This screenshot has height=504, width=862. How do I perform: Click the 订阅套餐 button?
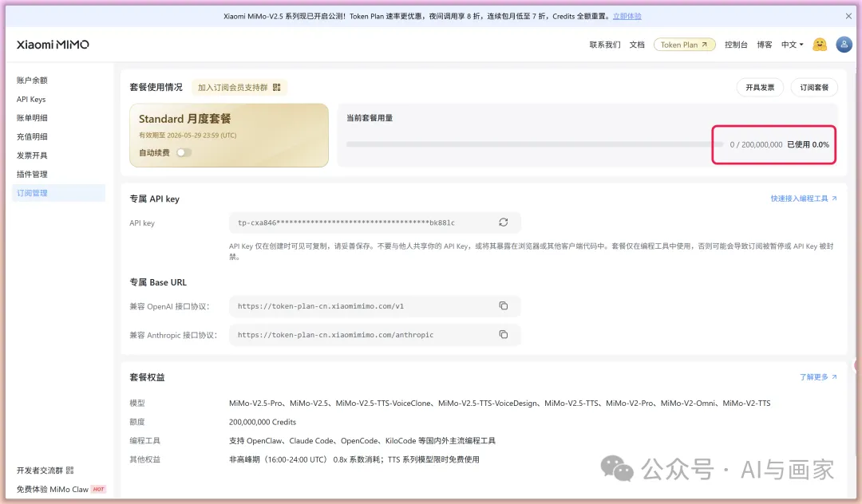pos(814,87)
